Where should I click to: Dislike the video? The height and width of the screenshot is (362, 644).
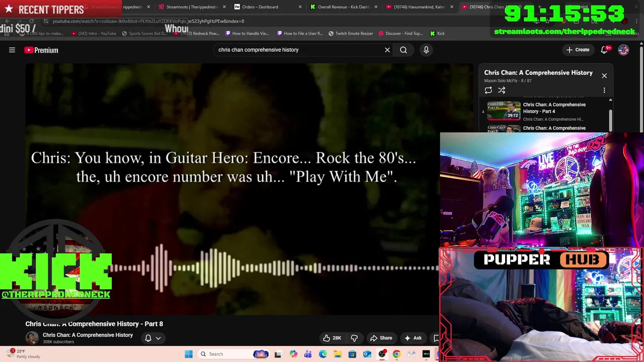tap(354, 338)
